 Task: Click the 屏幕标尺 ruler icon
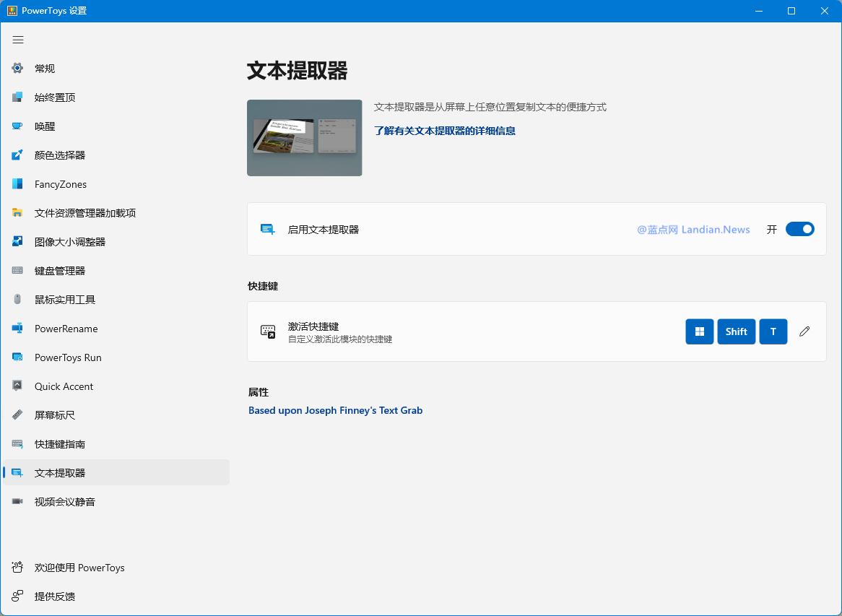click(x=17, y=415)
